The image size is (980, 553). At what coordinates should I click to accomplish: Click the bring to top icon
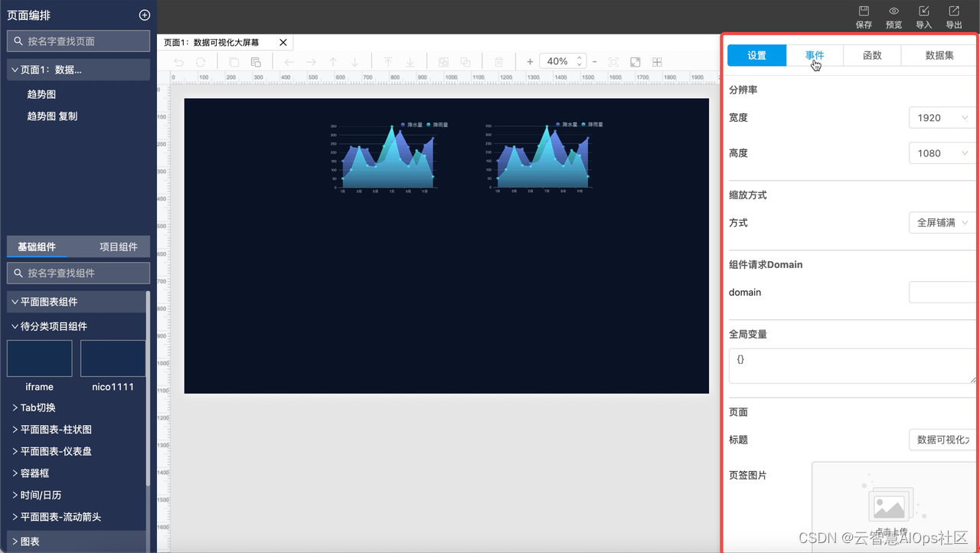tap(388, 62)
